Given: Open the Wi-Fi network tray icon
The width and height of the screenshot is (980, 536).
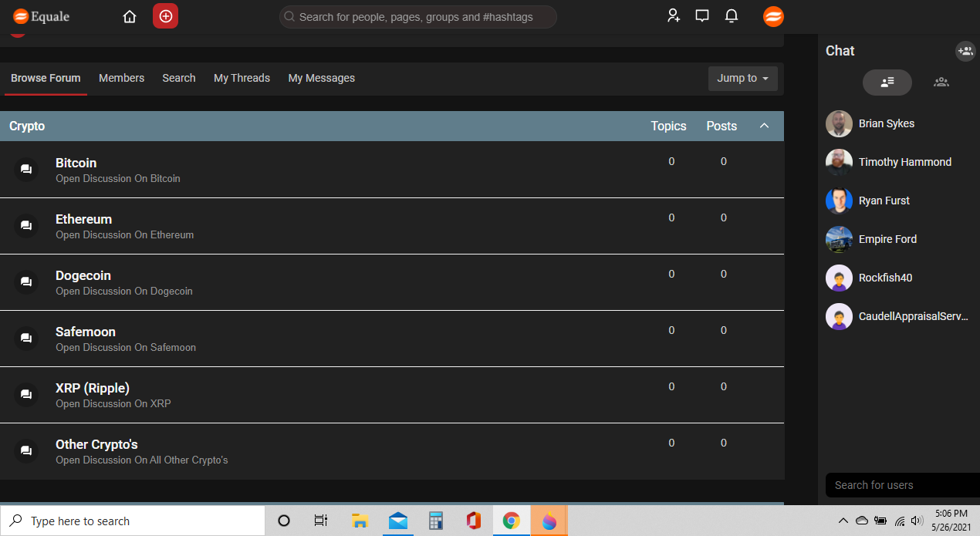Looking at the screenshot, I should [x=899, y=521].
